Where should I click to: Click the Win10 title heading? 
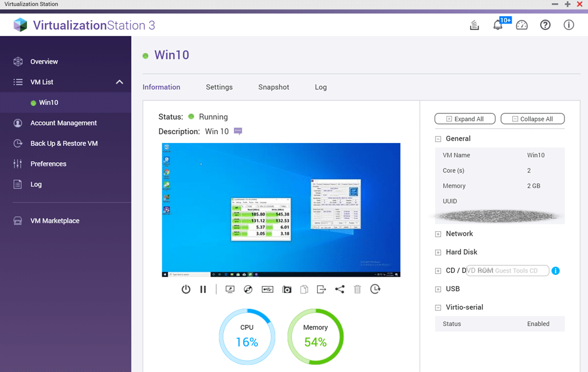[172, 55]
